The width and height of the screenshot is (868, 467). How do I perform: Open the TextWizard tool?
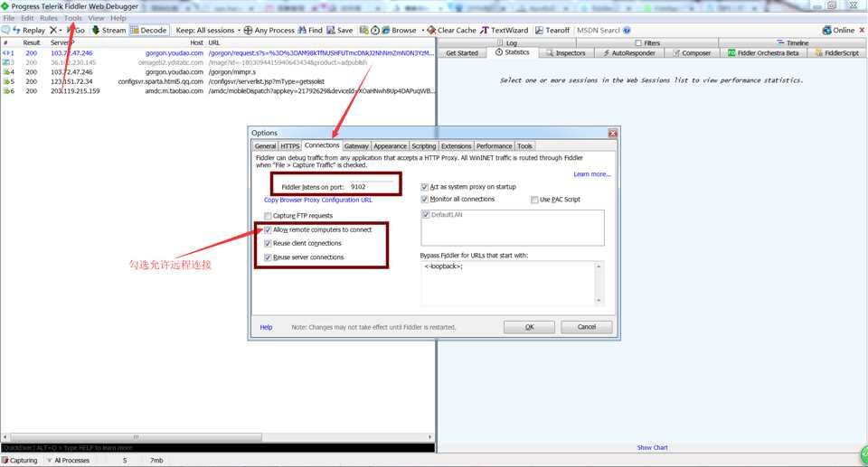pyautogui.click(x=505, y=30)
